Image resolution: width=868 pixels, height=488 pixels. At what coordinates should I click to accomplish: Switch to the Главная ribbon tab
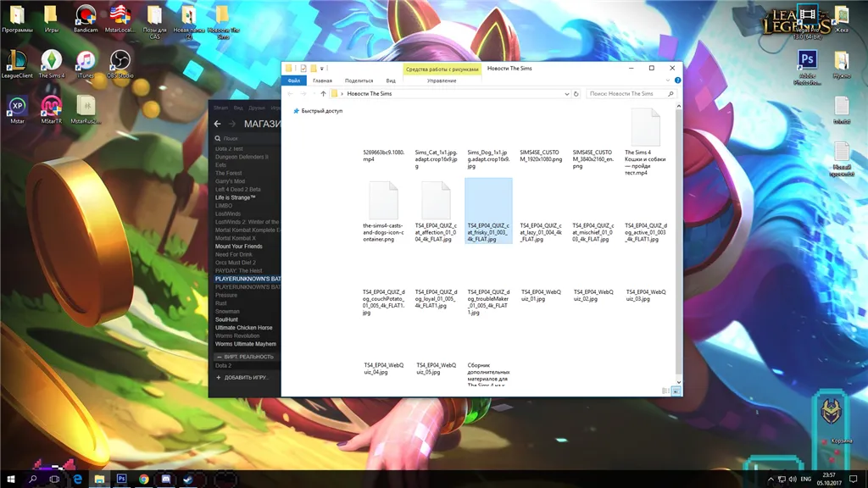pyautogui.click(x=322, y=80)
